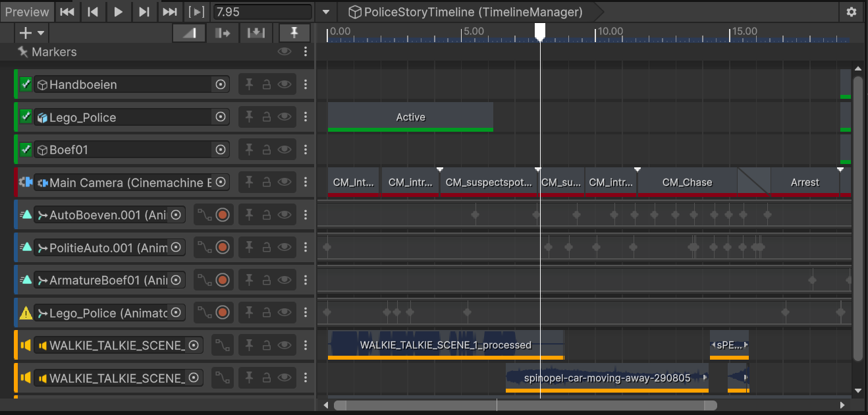This screenshot has width=868, height=415.
Task: Enable recording on PolitieAuto.001 track
Action: (x=223, y=247)
